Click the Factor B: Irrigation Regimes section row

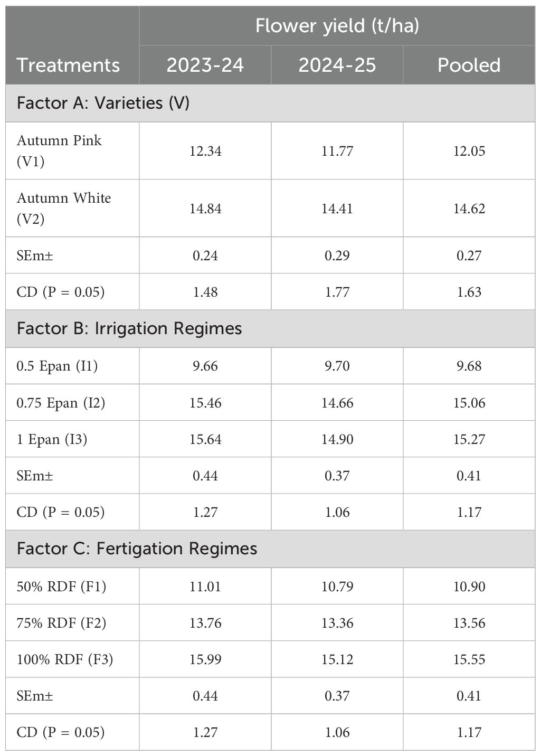click(270, 328)
